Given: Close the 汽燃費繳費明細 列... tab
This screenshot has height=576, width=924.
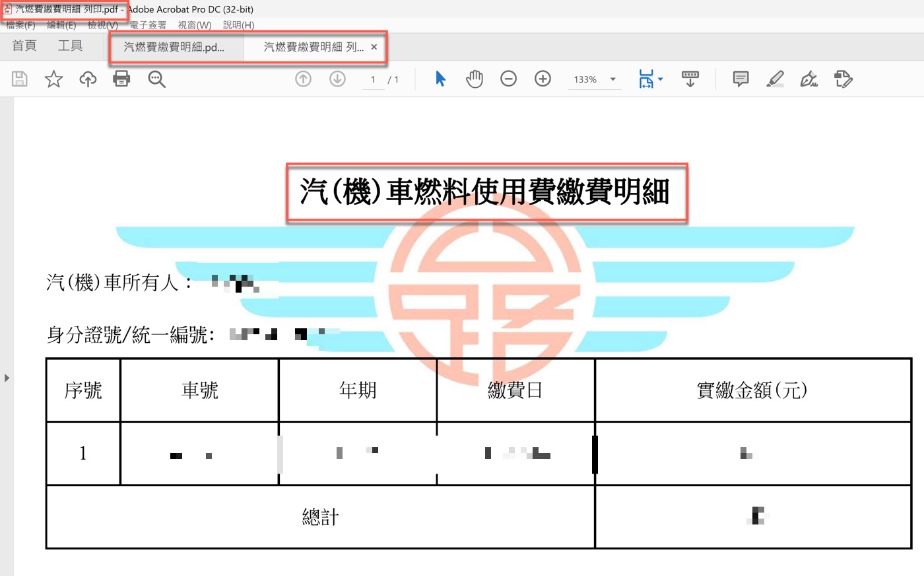Looking at the screenshot, I should pyautogui.click(x=374, y=47).
